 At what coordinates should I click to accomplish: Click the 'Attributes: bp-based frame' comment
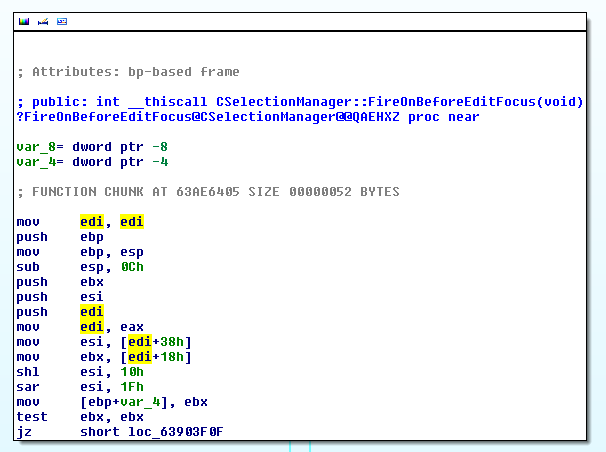(x=128, y=72)
